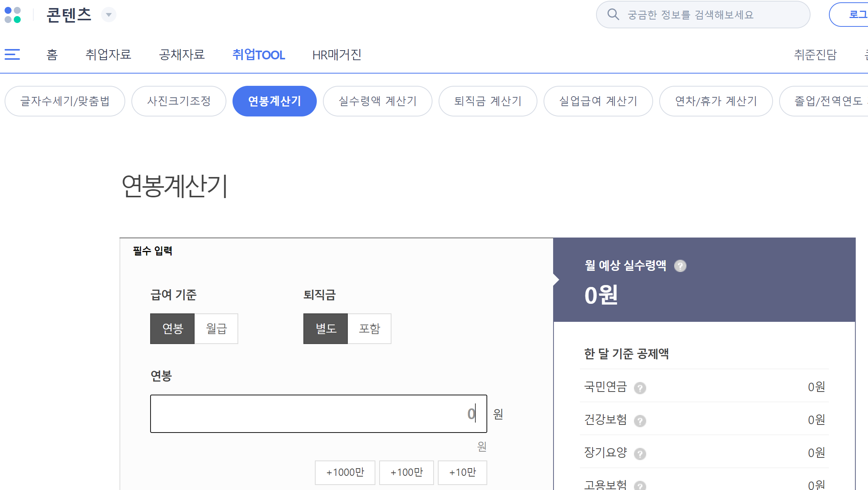Screen dimensions: 868x490
Task: Click help icon next to 건강보험
Action: 640,421
